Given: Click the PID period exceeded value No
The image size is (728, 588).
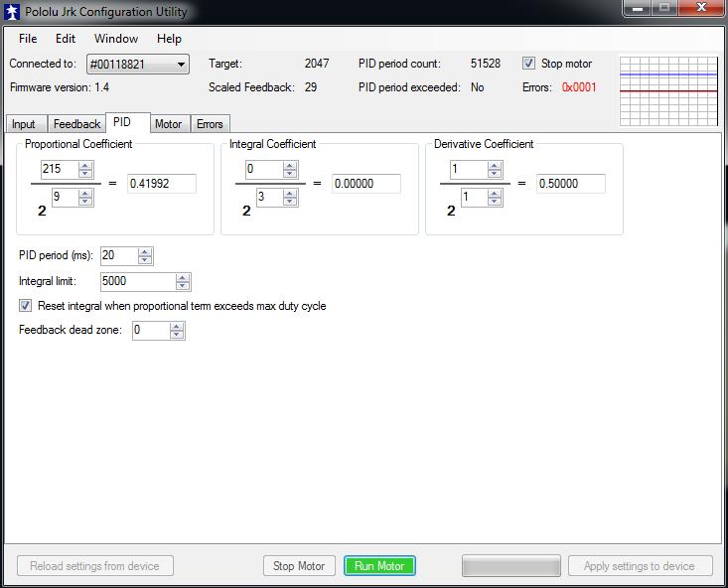Looking at the screenshot, I should coord(478,87).
